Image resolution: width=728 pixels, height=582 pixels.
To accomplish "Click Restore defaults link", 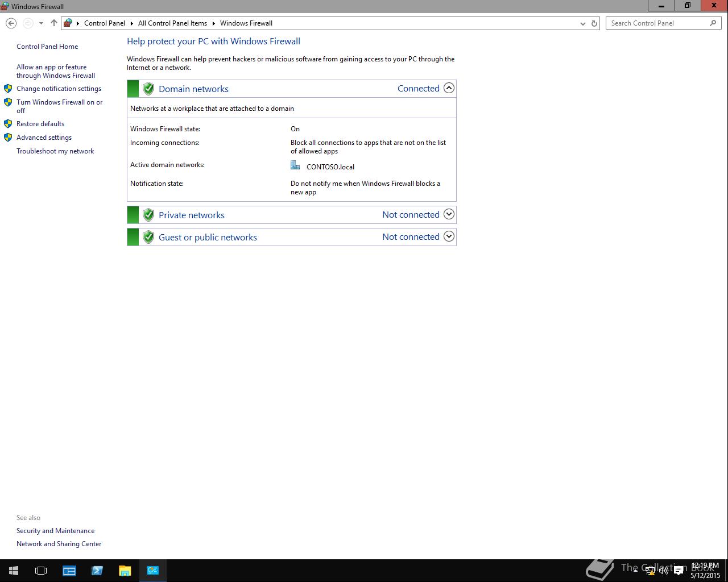I will pyautogui.click(x=40, y=124).
